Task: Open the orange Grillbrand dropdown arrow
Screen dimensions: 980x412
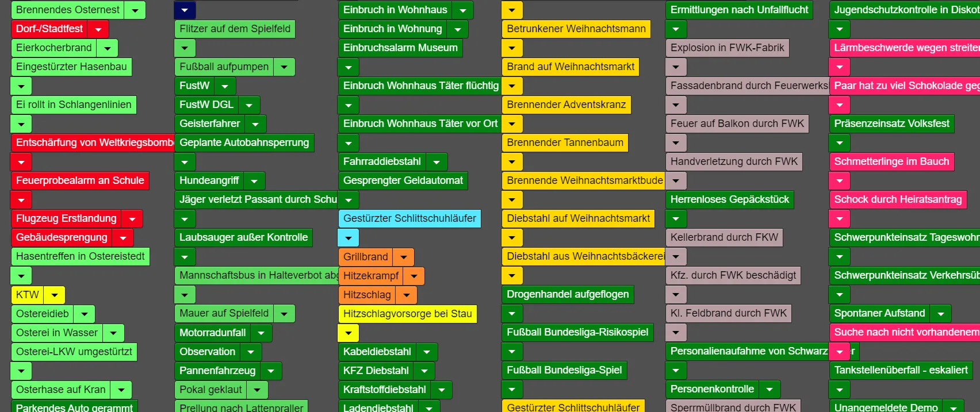Action: 404,257
